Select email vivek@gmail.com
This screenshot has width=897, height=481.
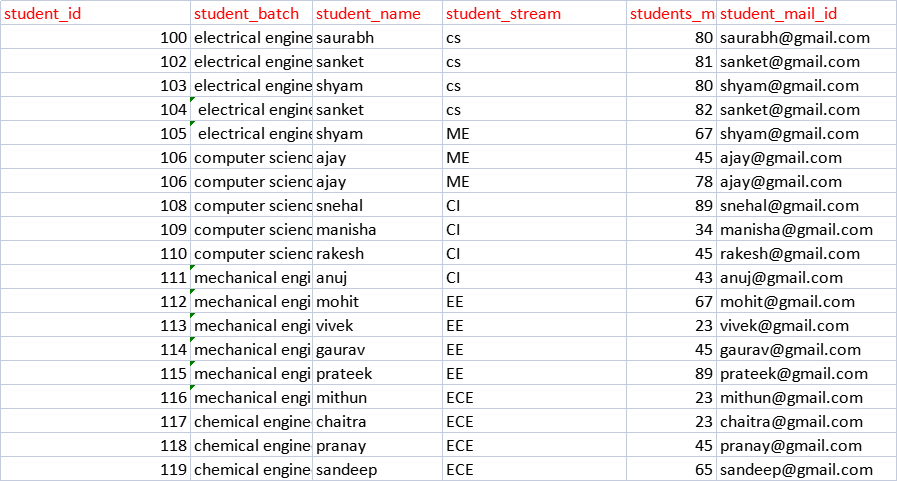tap(807, 325)
